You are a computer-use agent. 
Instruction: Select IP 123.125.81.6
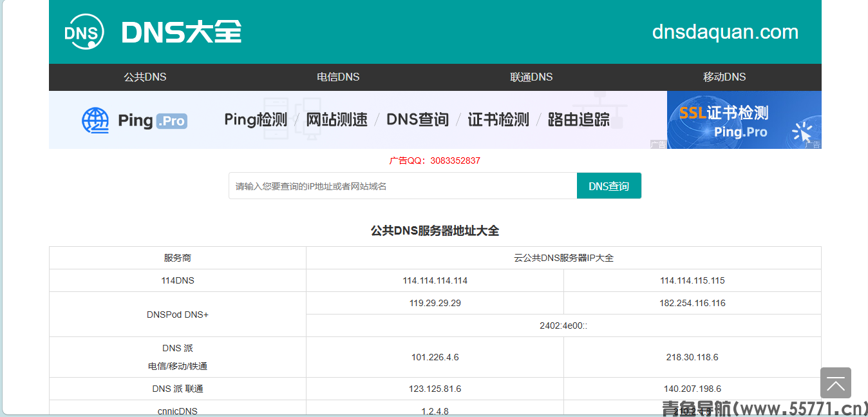pyautogui.click(x=435, y=389)
